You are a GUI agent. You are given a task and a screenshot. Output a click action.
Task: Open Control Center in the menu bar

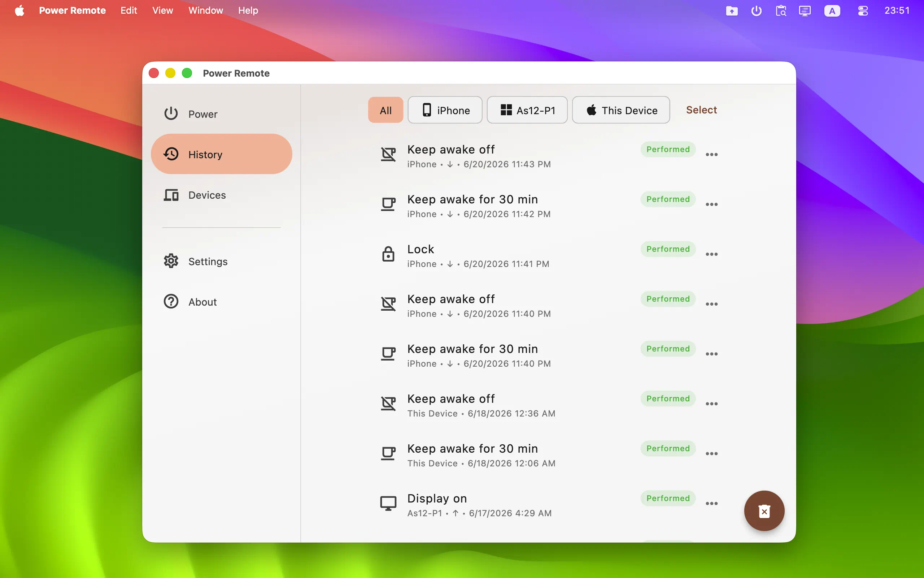point(863,11)
